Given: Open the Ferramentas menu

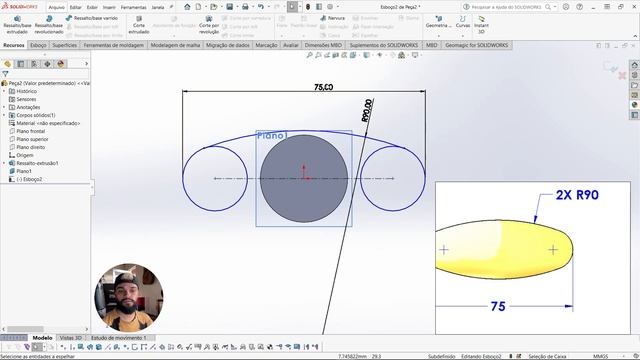Looking at the screenshot, I should (133, 7).
